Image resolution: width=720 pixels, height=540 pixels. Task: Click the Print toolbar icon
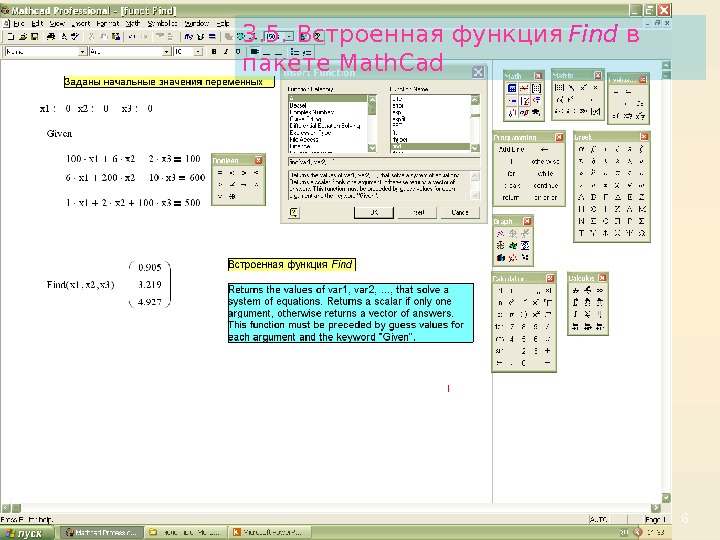51,37
